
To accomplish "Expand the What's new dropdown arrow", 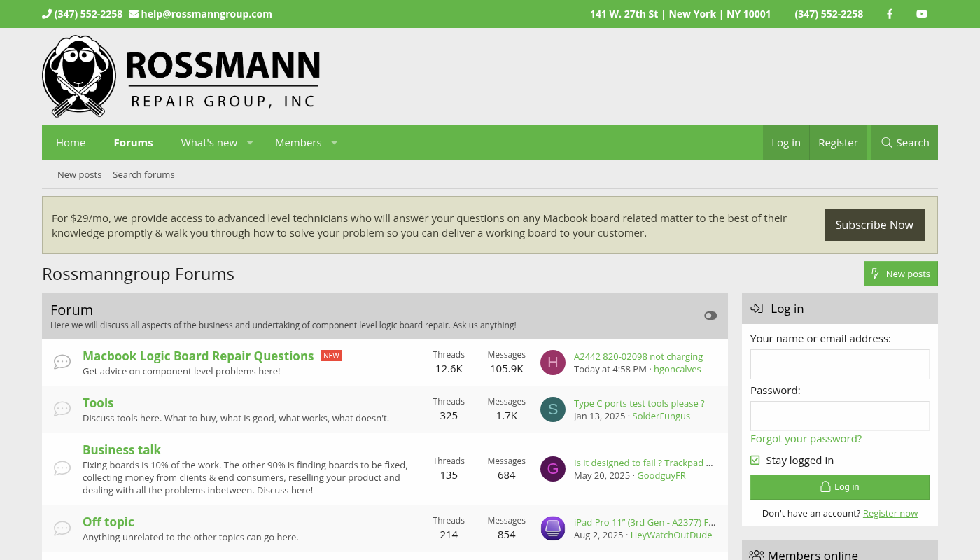I will pyautogui.click(x=250, y=143).
